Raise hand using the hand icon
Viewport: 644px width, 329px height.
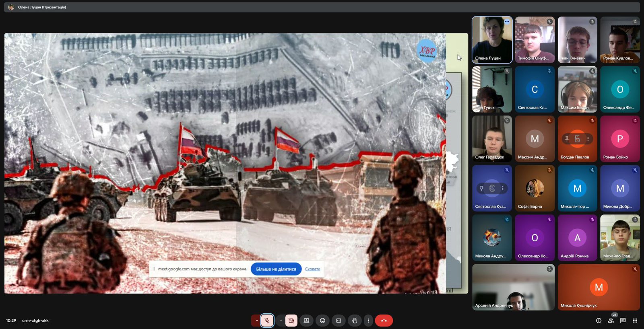(355, 321)
